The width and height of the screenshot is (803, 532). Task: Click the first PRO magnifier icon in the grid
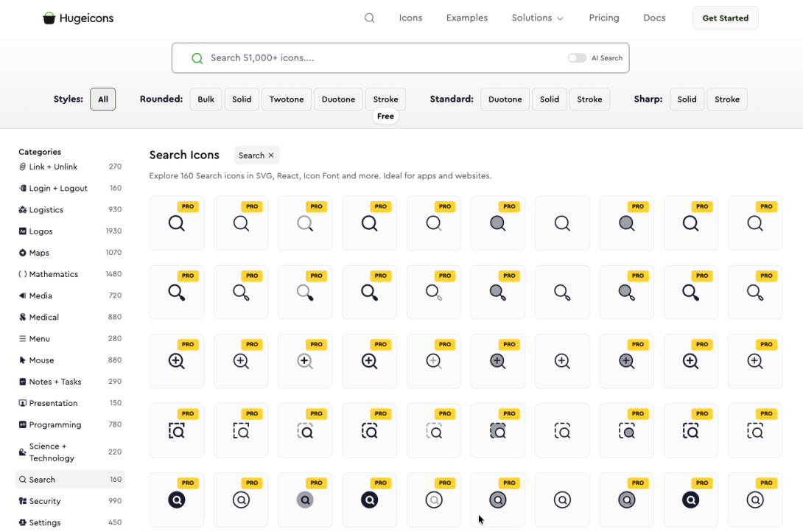tap(177, 223)
